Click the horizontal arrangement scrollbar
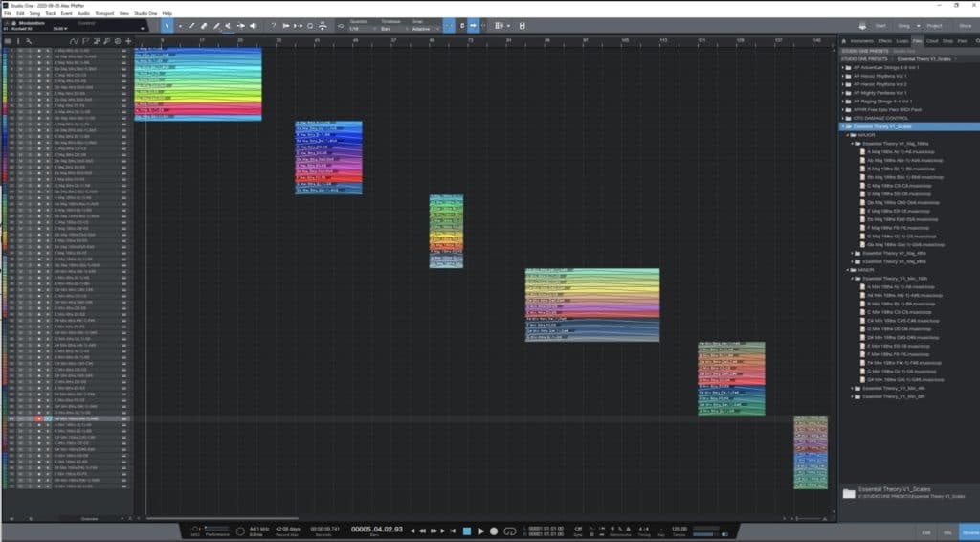Viewport: 980px width, 542px height. tap(222, 518)
